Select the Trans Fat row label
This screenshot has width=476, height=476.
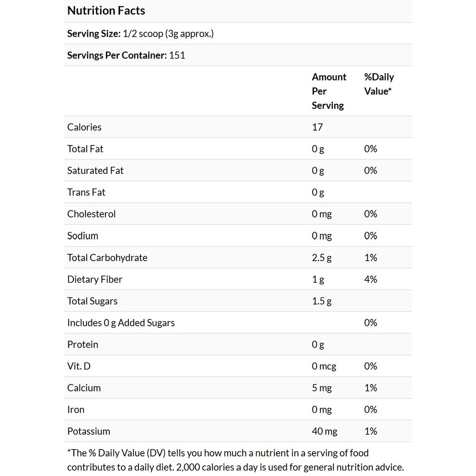click(x=86, y=192)
